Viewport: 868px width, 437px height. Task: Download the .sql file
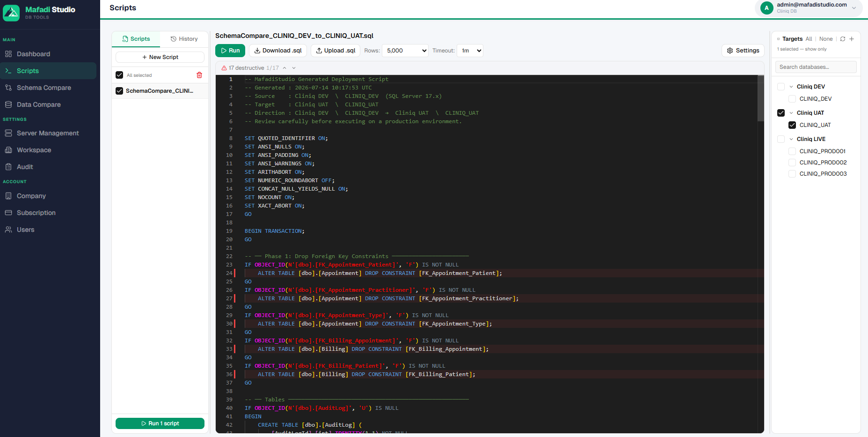coord(278,51)
